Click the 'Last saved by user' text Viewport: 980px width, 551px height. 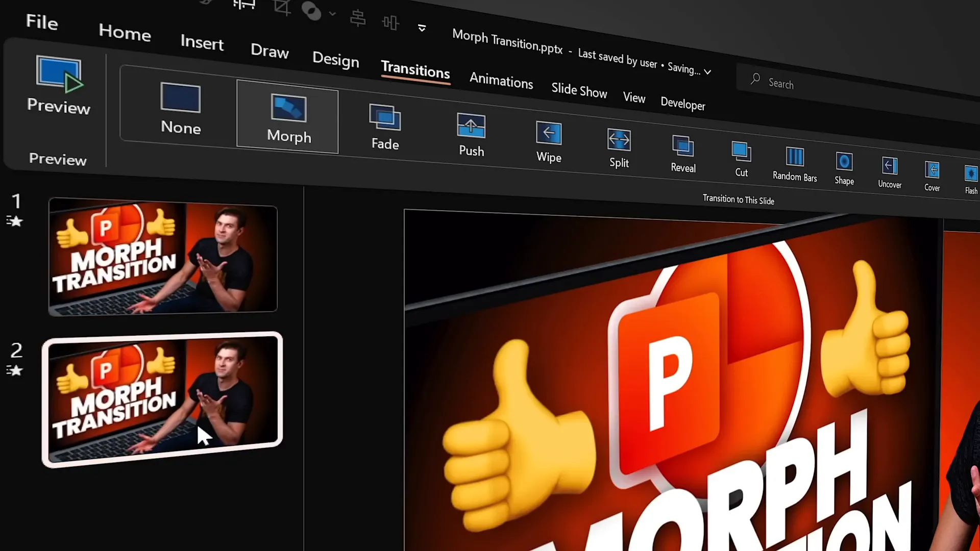618,59
